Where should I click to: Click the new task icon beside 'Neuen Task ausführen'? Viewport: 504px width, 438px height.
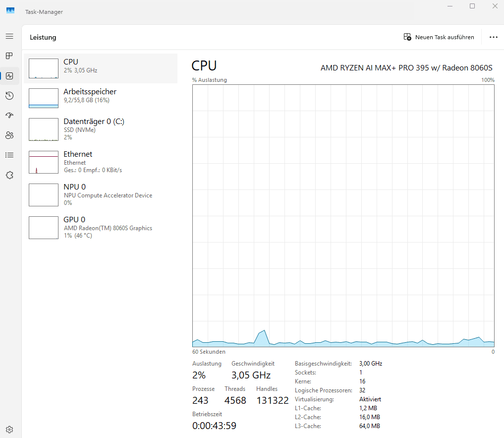407,37
